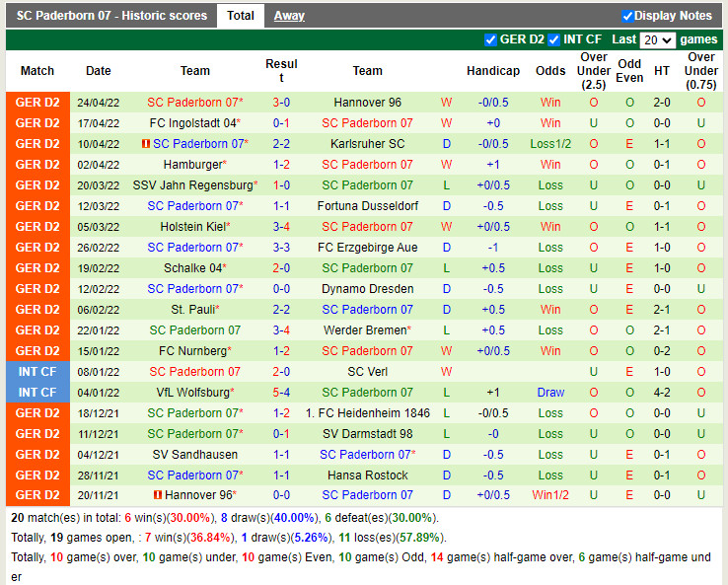Viewport: 728px width, 585px height.
Task: Click the 40.00% draws percentage
Action: pos(294,518)
